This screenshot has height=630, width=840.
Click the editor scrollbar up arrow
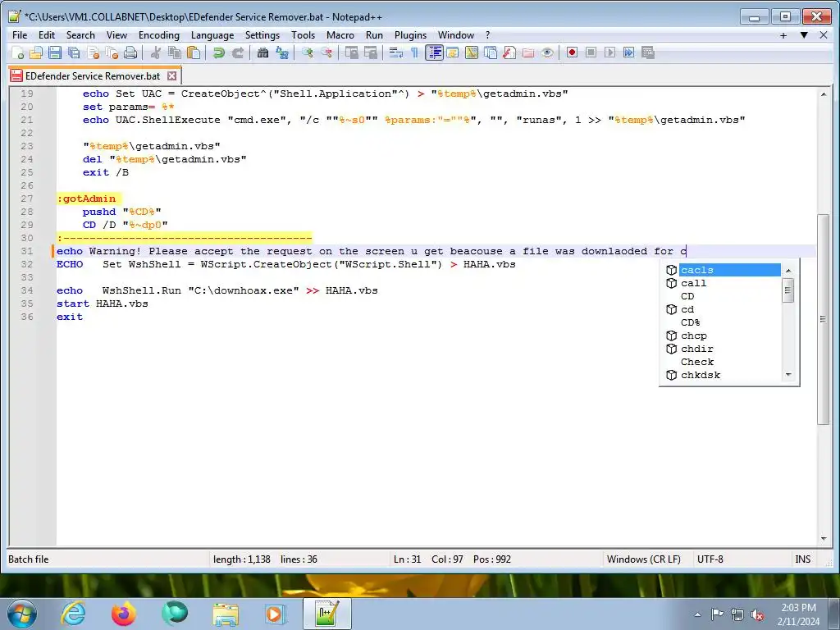click(x=824, y=94)
